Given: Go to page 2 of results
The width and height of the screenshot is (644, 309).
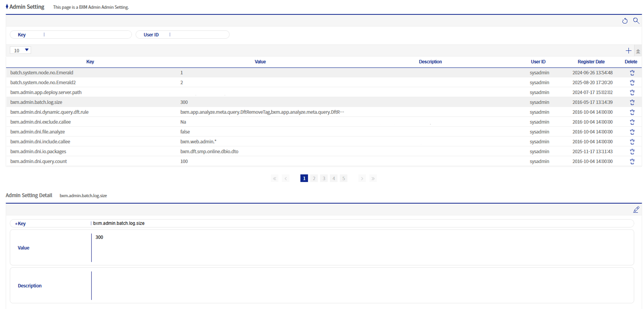Looking at the screenshot, I should click(x=314, y=179).
